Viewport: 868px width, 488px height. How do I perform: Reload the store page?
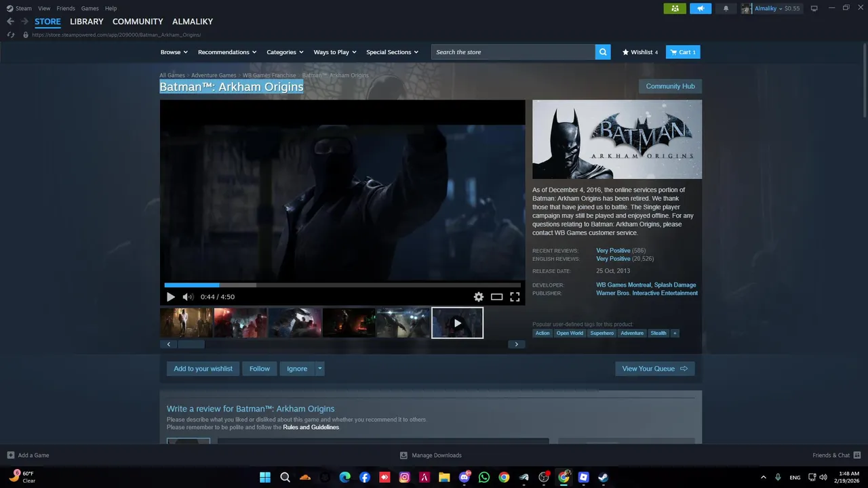click(x=10, y=35)
